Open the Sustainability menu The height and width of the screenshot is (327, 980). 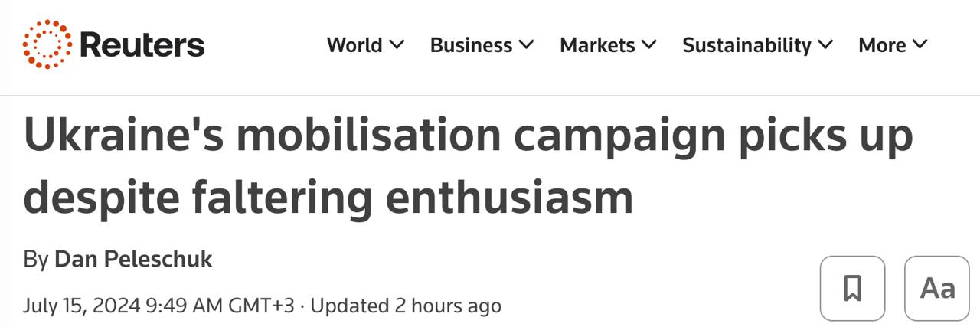coord(746,45)
